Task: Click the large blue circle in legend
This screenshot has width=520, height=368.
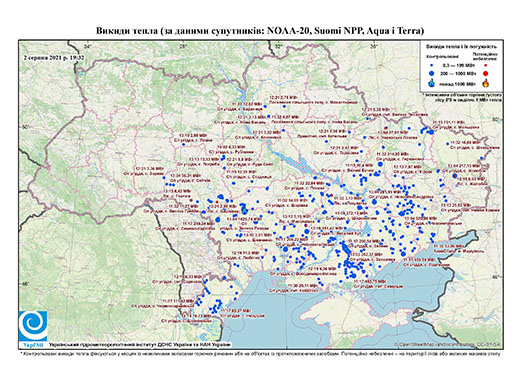Action: point(432,73)
